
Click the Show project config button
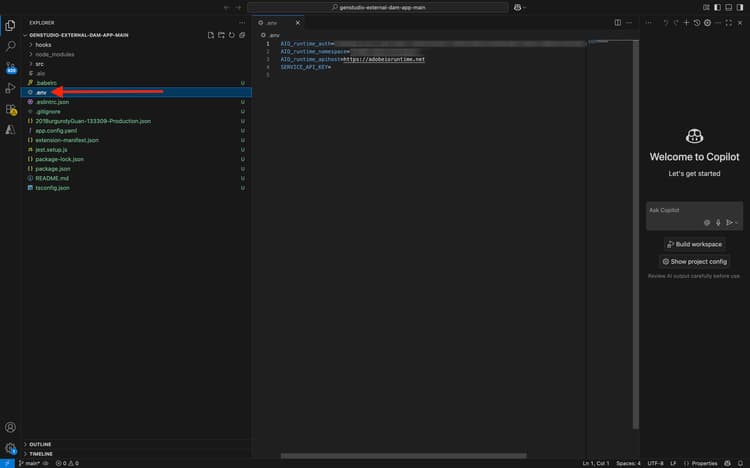pos(694,262)
